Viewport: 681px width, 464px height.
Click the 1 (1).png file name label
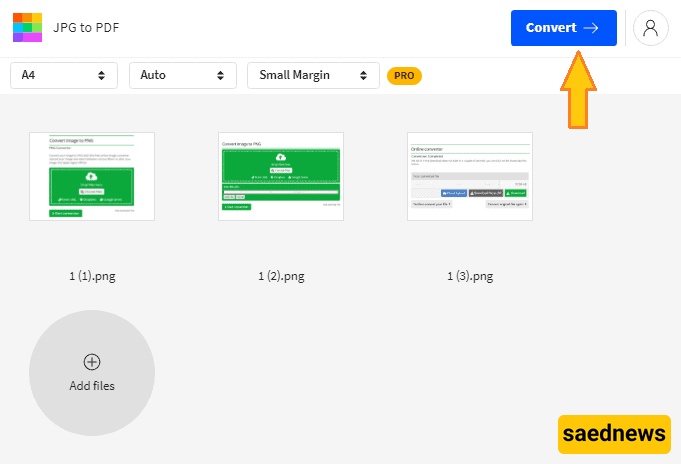[x=92, y=276]
